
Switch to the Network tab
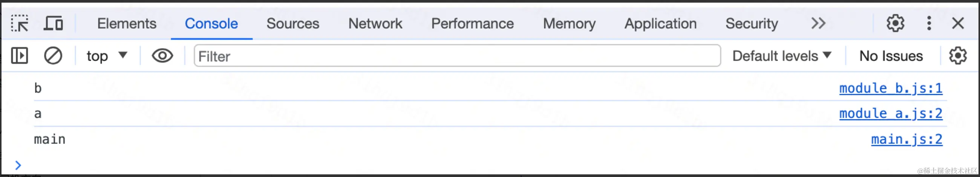click(x=375, y=24)
